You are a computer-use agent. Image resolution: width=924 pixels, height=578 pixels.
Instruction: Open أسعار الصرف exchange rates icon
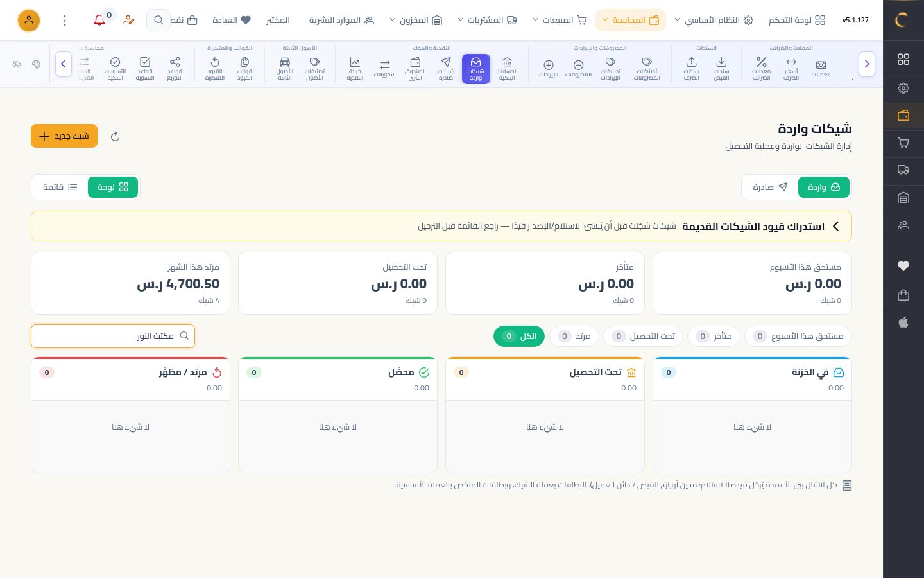coord(791,69)
